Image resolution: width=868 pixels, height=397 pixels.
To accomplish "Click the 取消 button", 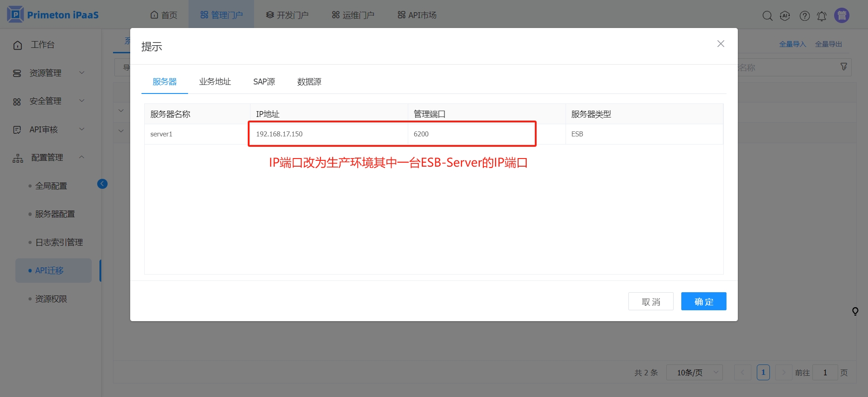I will click(651, 301).
